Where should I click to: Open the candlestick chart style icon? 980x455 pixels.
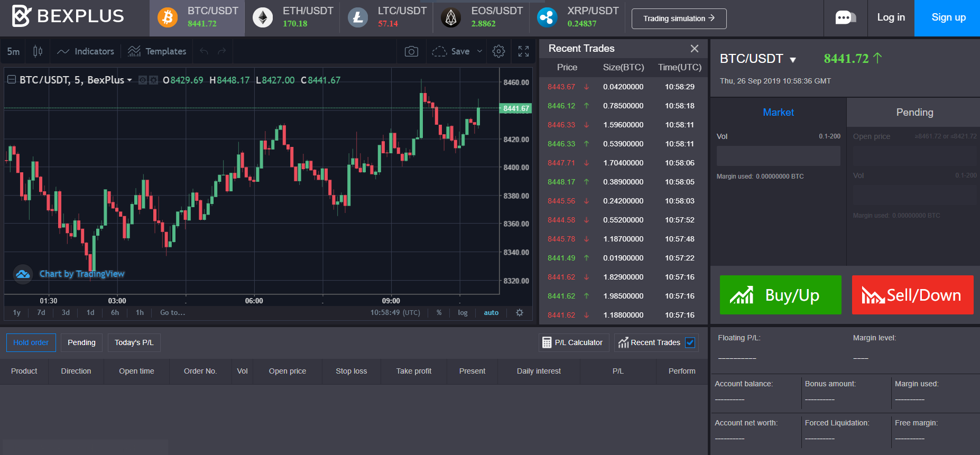pyautogui.click(x=38, y=51)
